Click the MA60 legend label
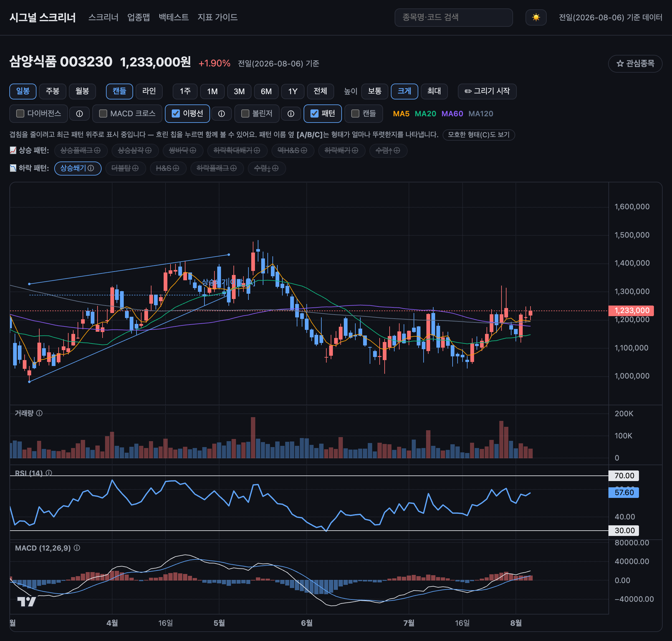 pyautogui.click(x=452, y=114)
